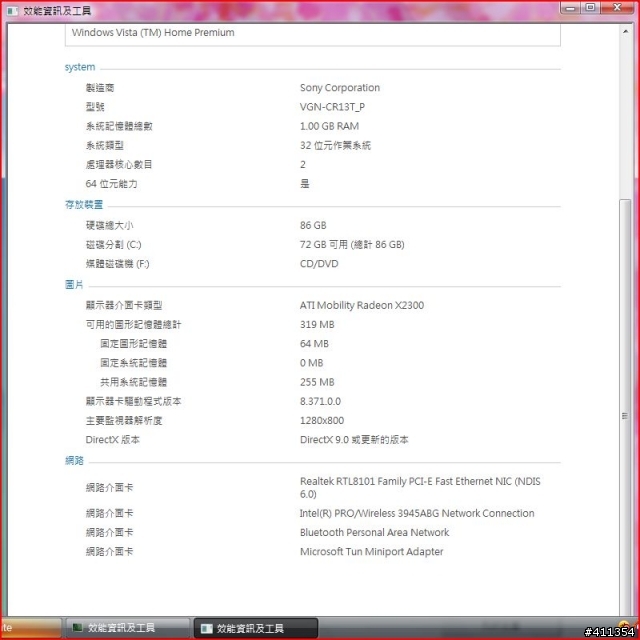Select the 1280x800 resolution value

322,420
